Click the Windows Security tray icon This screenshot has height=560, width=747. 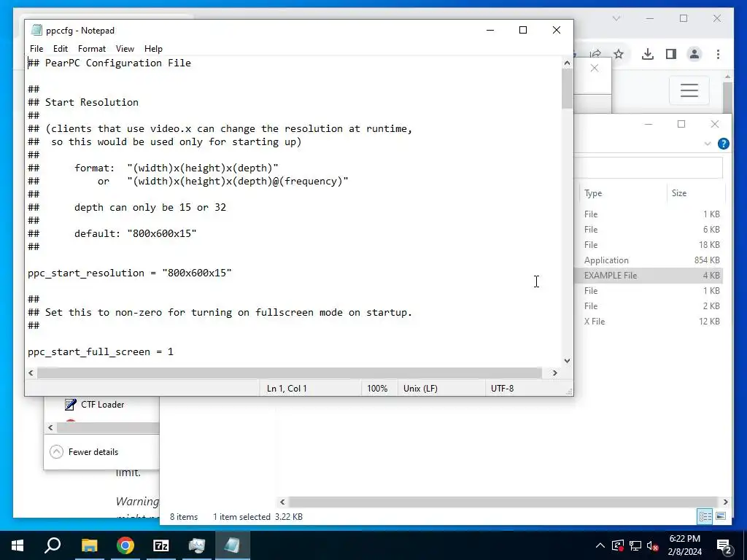pyautogui.click(x=617, y=545)
